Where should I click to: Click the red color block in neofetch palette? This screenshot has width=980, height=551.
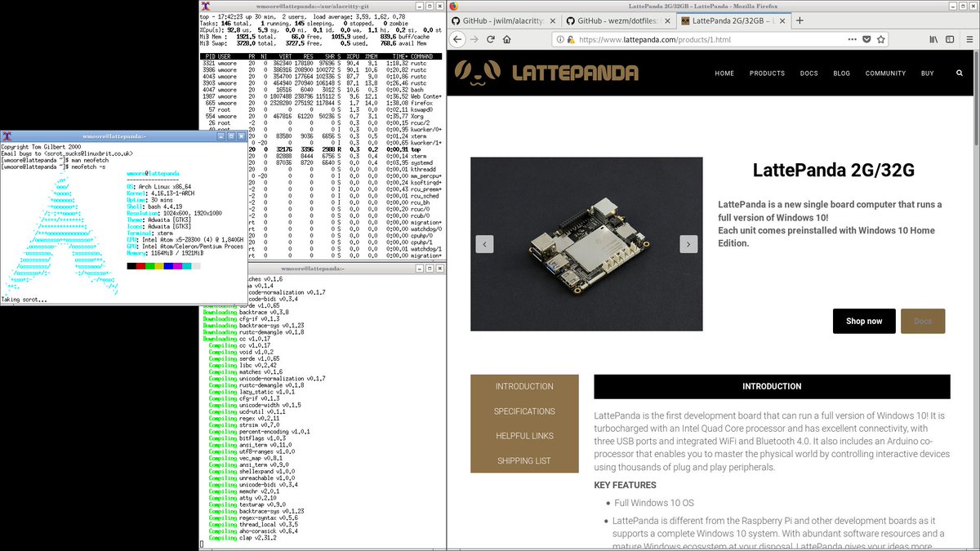point(142,266)
